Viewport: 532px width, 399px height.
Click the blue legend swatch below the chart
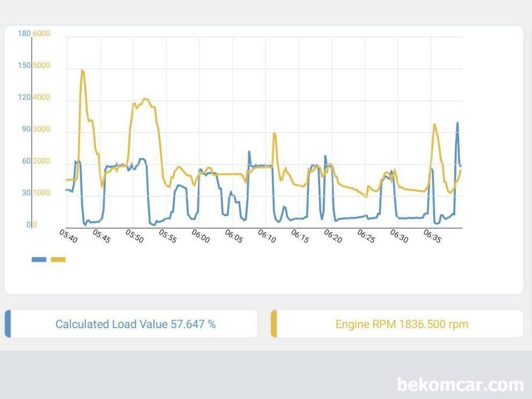39,260
